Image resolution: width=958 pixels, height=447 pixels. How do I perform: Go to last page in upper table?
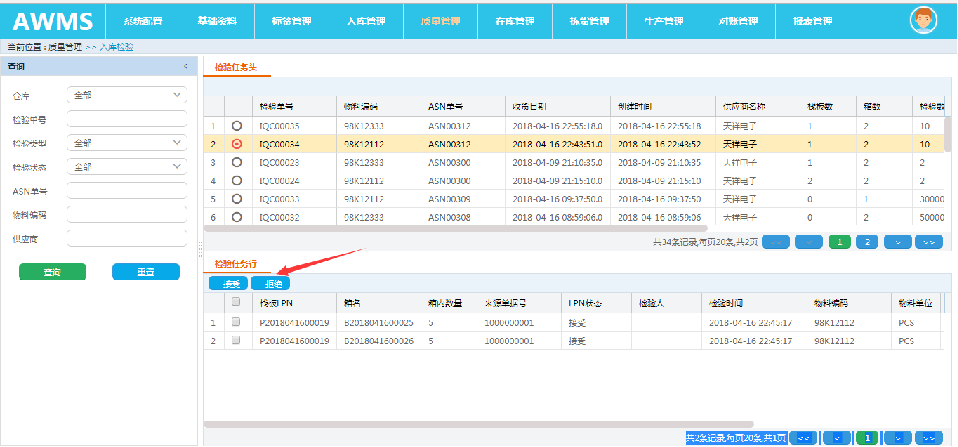click(x=929, y=242)
